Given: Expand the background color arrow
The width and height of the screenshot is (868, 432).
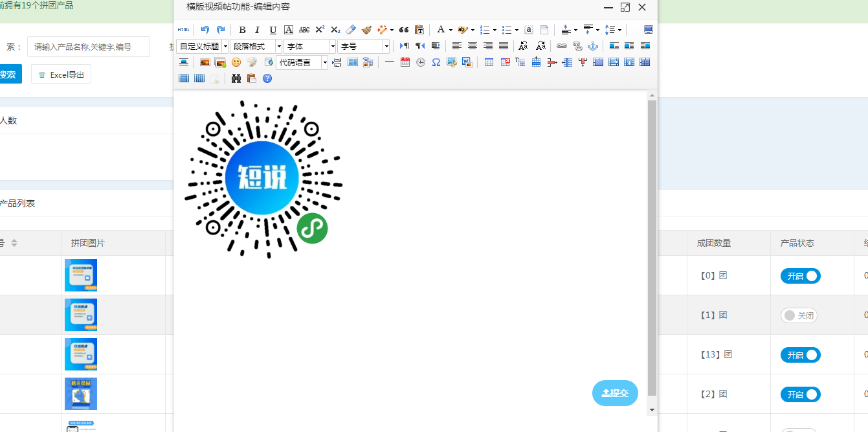Looking at the screenshot, I should pos(473,30).
